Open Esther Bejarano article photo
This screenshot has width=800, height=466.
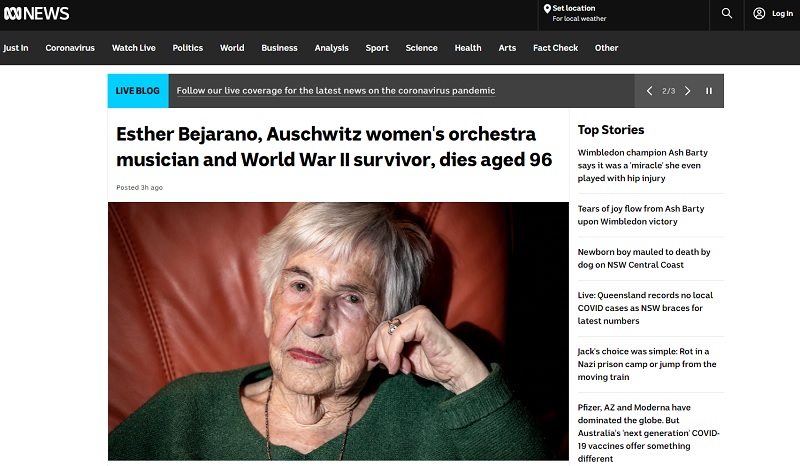coord(338,331)
